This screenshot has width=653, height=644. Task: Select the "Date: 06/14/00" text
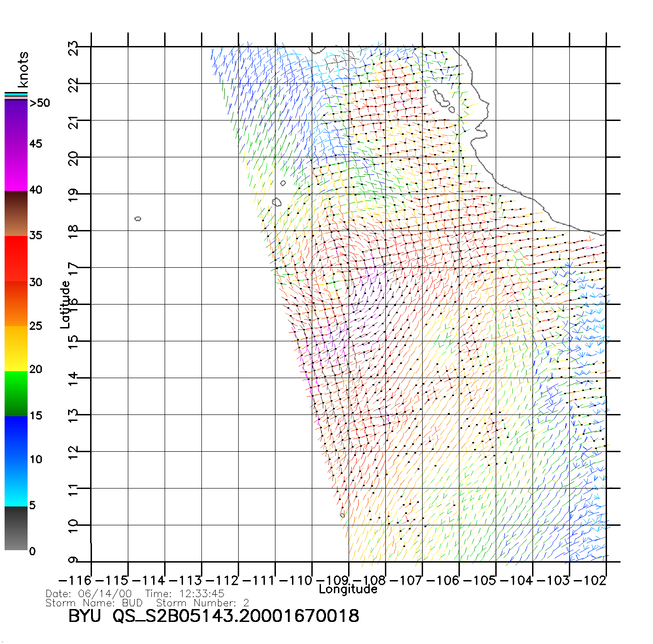[x=89, y=594]
